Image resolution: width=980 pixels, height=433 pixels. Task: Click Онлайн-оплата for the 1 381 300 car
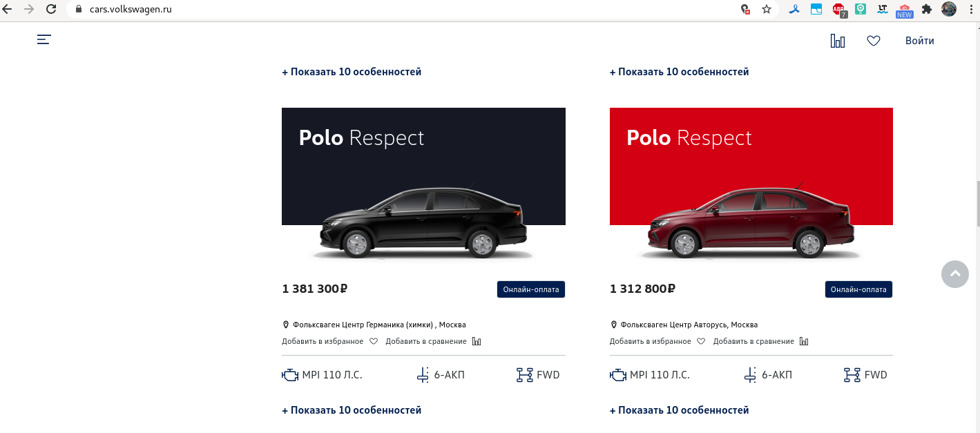click(x=531, y=289)
